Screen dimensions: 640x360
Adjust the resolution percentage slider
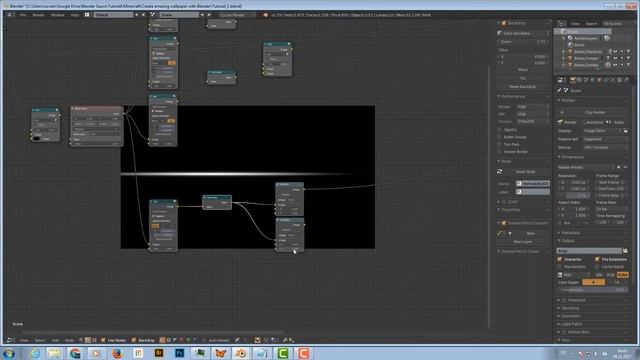(x=574, y=196)
